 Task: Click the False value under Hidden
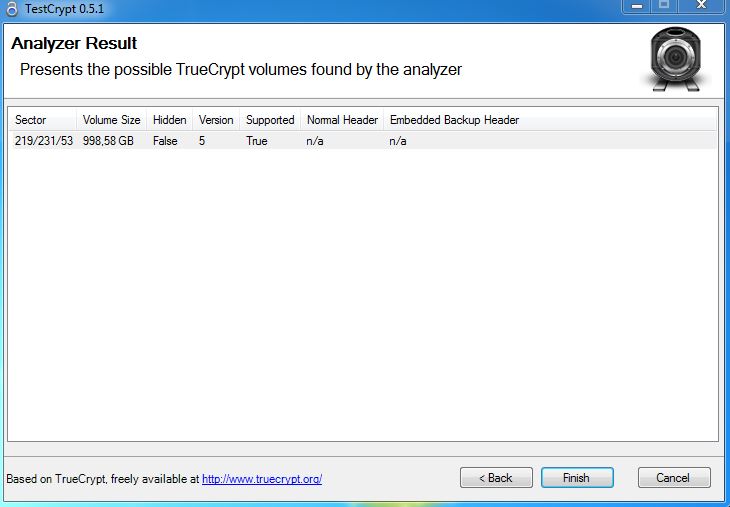coord(165,141)
